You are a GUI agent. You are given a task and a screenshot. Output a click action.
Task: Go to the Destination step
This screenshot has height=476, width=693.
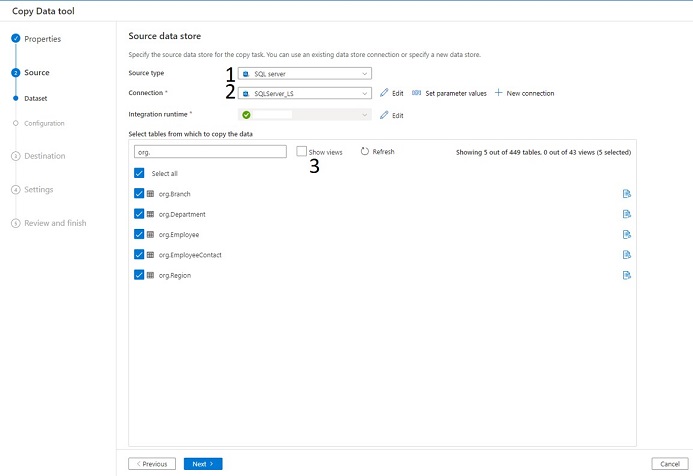point(44,156)
